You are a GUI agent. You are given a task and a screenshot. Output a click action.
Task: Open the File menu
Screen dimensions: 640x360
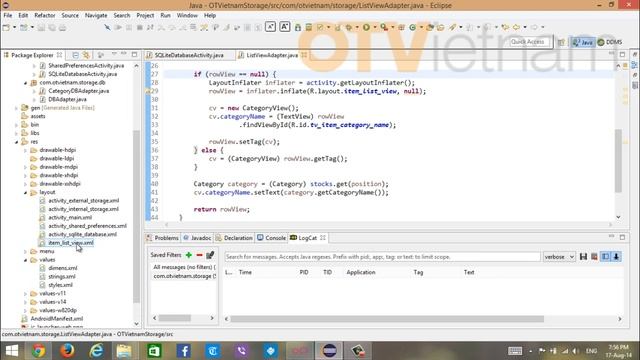(8, 16)
